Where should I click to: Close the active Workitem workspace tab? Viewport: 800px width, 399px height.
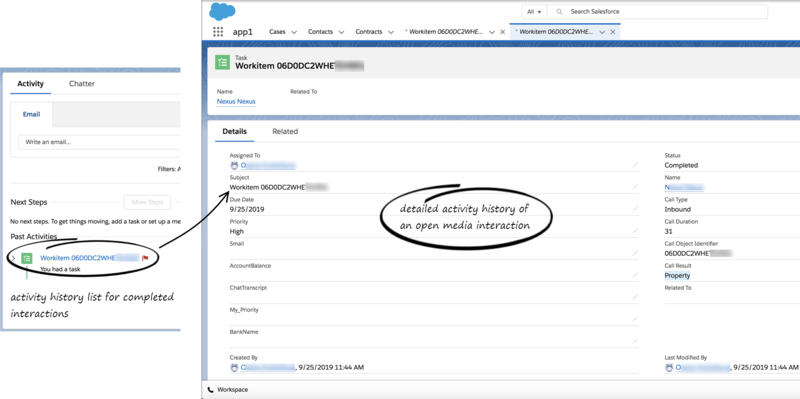tap(613, 32)
